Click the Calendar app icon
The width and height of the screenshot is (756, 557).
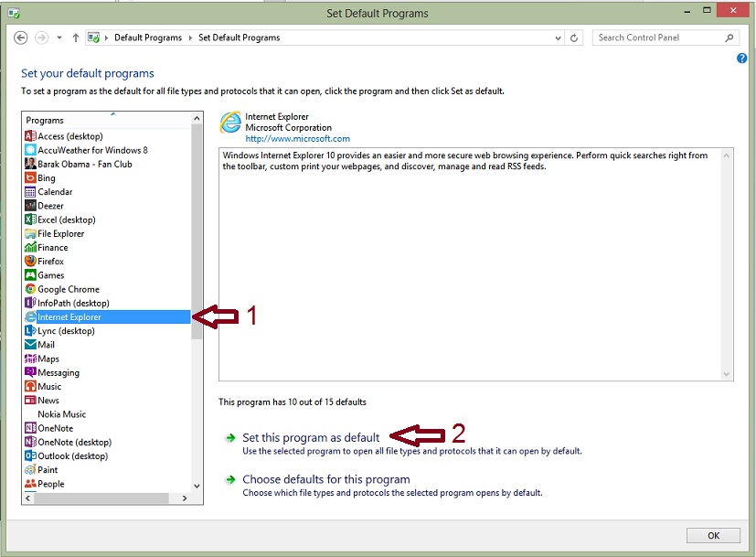(30, 192)
